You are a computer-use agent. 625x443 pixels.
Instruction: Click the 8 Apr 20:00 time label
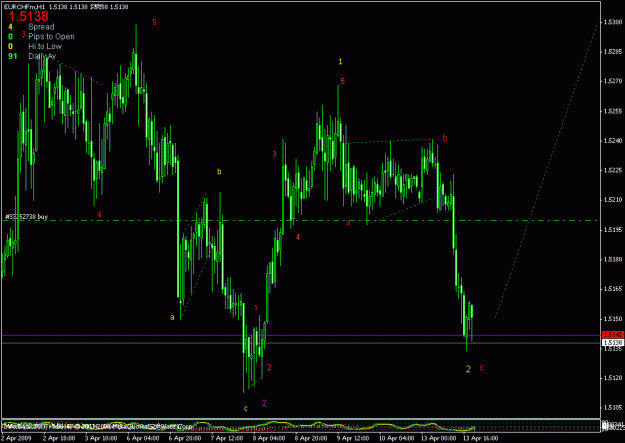(x=311, y=438)
